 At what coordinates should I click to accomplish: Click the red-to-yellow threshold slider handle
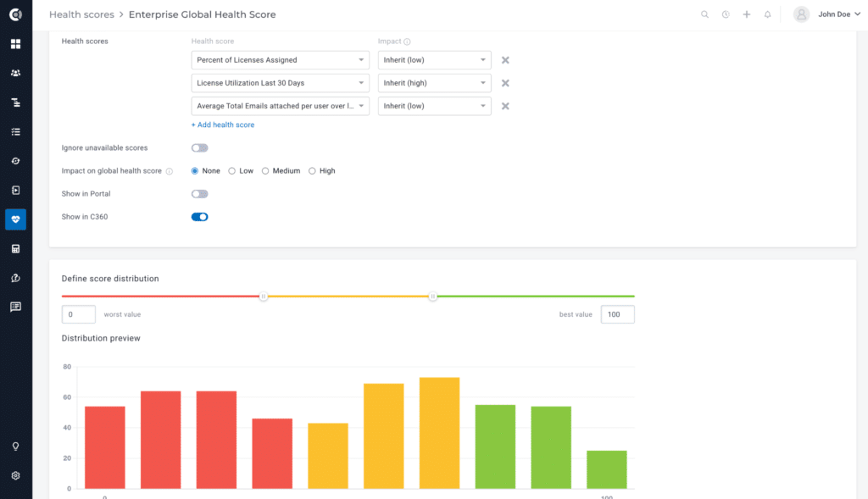264,297
